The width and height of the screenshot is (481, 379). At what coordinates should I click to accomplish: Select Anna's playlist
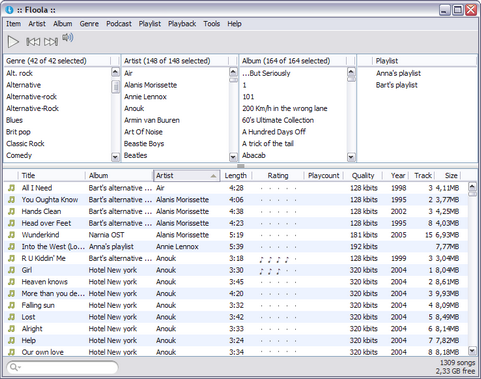pyautogui.click(x=398, y=73)
